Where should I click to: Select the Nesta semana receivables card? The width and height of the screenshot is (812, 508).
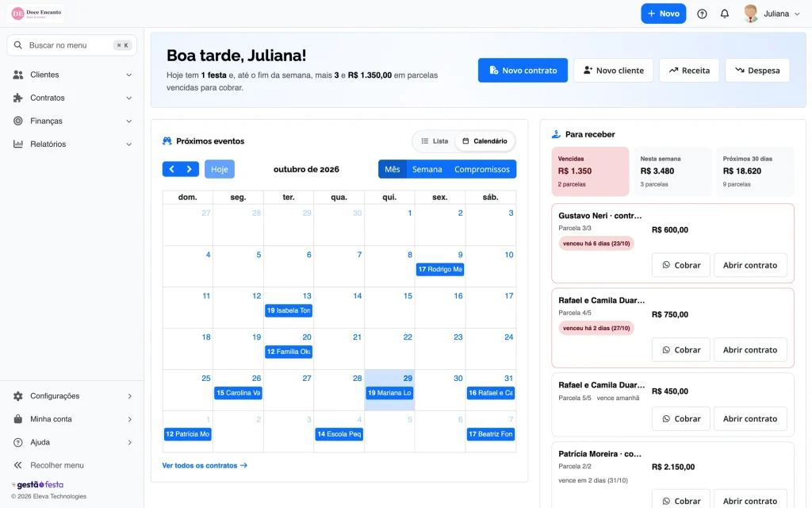click(672, 171)
